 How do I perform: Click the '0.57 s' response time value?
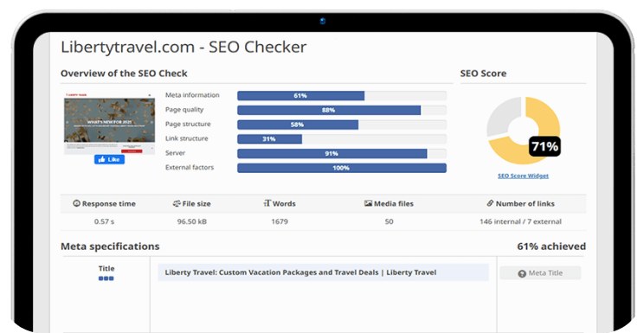(x=105, y=221)
